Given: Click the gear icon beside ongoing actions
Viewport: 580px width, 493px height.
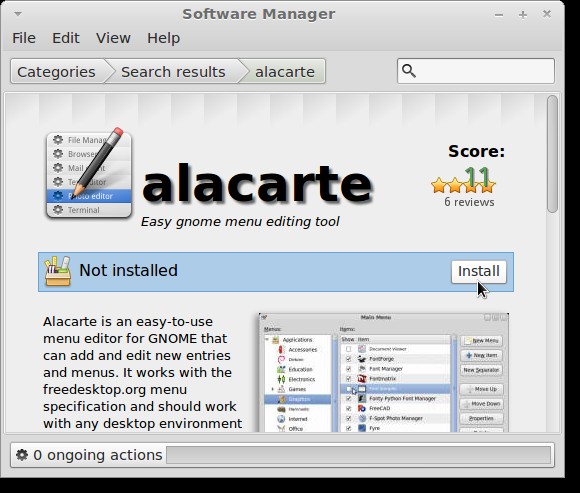Looking at the screenshot, I should [x=22, y=455].
